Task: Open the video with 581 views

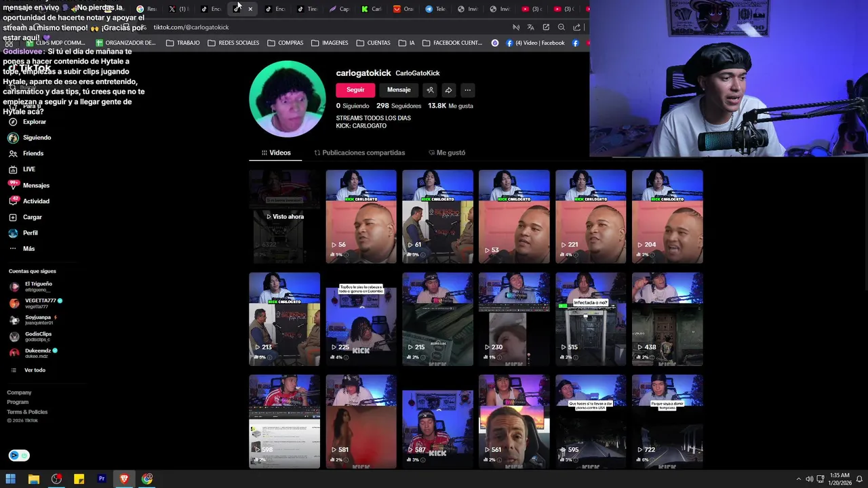Action: tap(361, 422)
